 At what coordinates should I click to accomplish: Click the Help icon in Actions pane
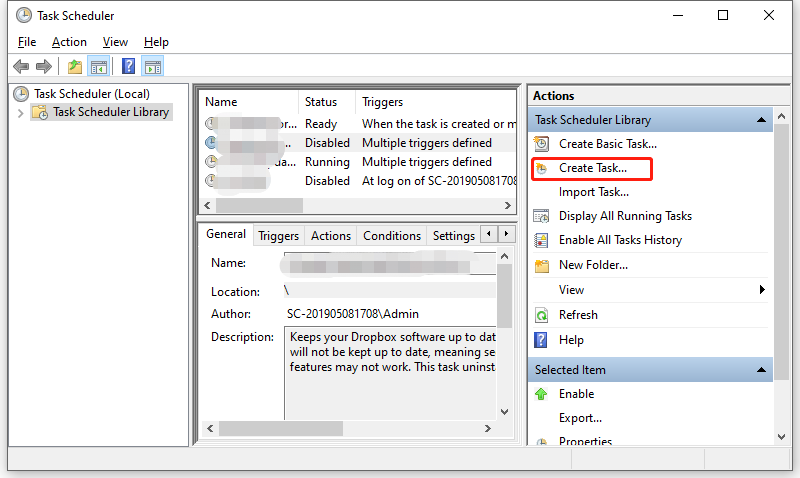[x=541, y=340]
